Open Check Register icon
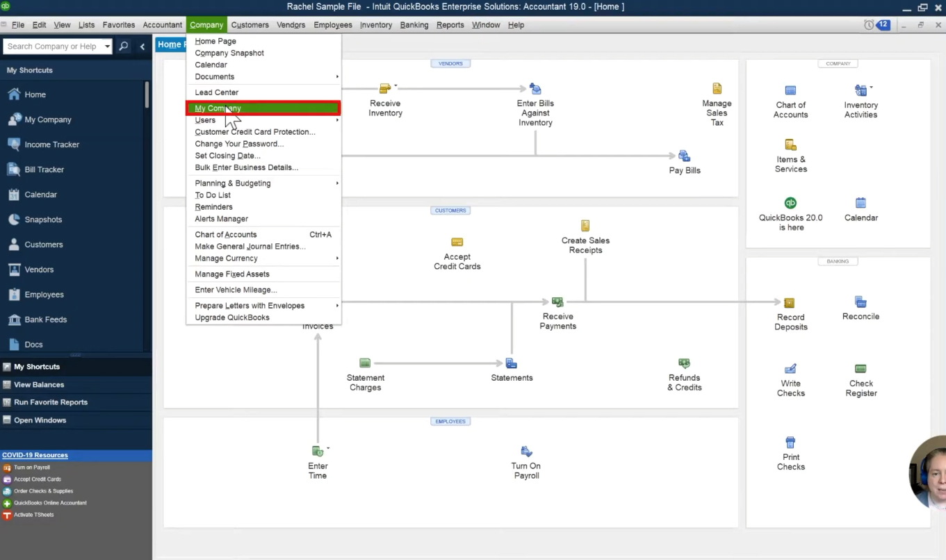Image resolution: width=946 pixels, height=560 pixels. coord(861,368)
